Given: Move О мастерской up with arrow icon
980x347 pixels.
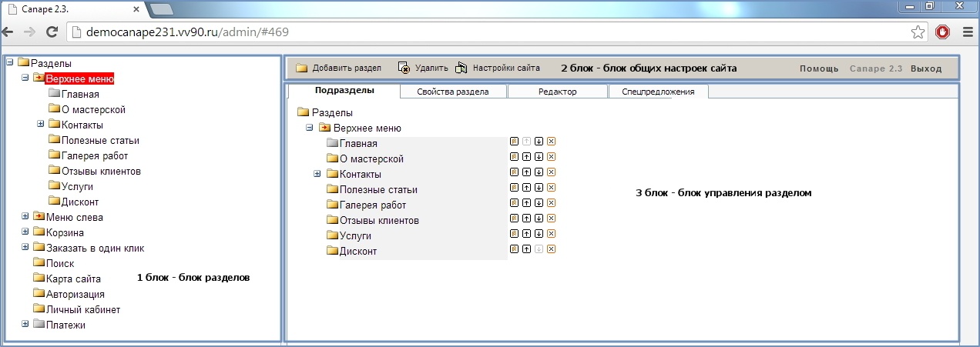Looking at the screenshot, I should coord(526,157).
